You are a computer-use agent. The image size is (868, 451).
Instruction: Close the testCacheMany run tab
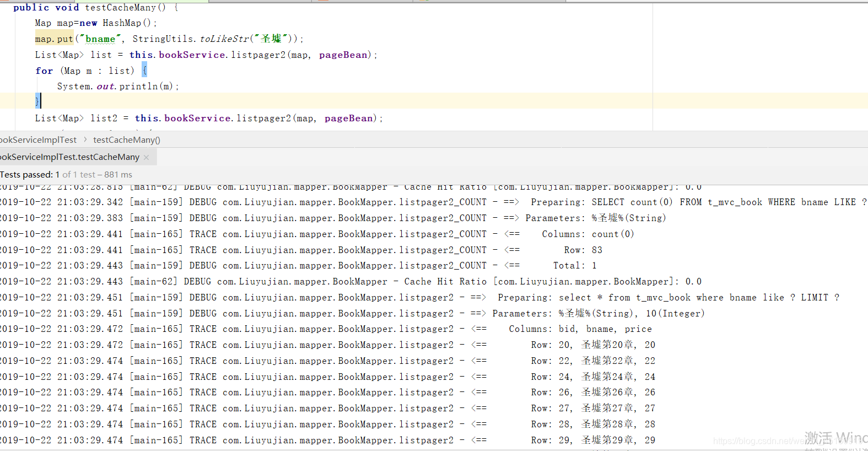[x=146, y=157]
